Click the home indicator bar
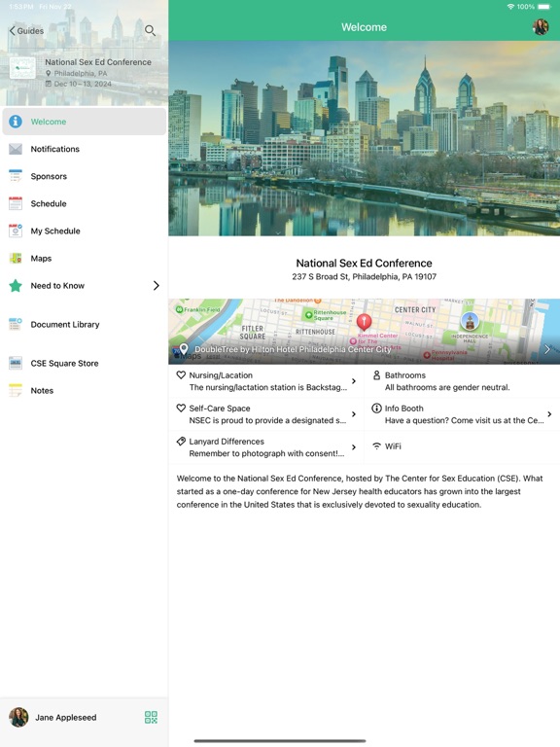This screenshot has height=747, width=560. 280,741
